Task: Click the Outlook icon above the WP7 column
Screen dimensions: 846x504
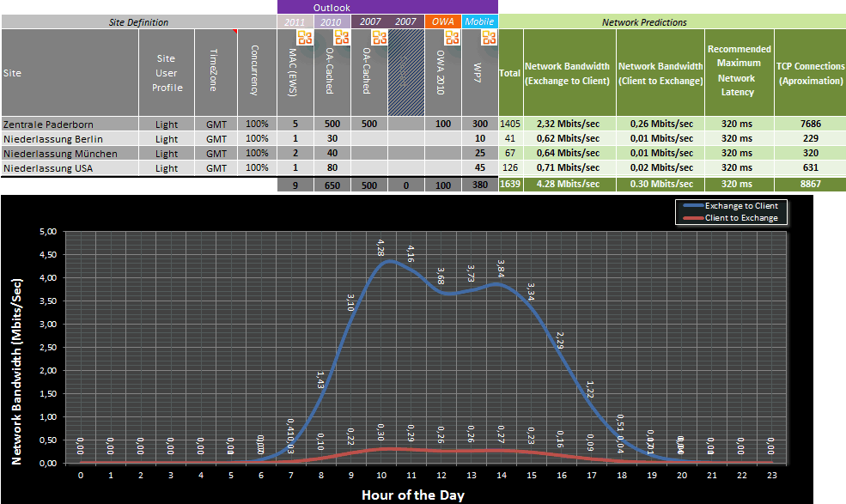Action: [489, 37]
